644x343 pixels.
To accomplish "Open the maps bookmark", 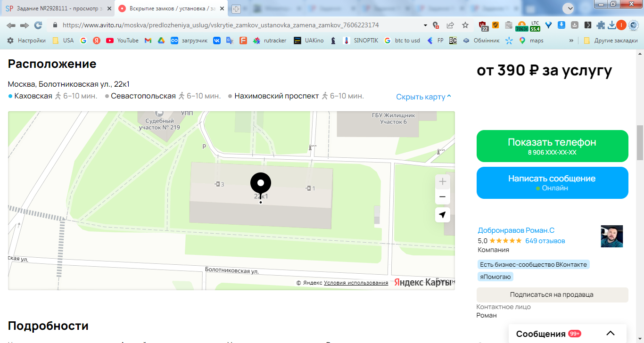I will (531, 41).
